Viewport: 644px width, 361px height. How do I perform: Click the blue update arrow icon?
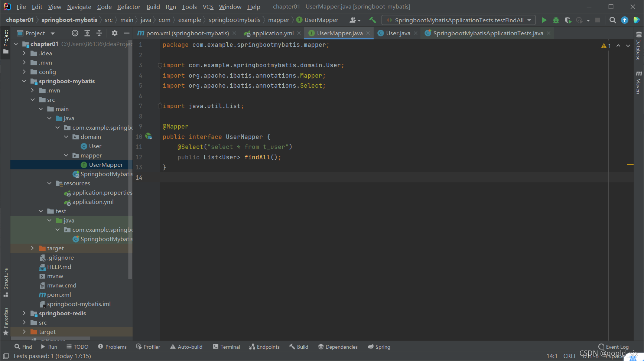pos(625,20)
